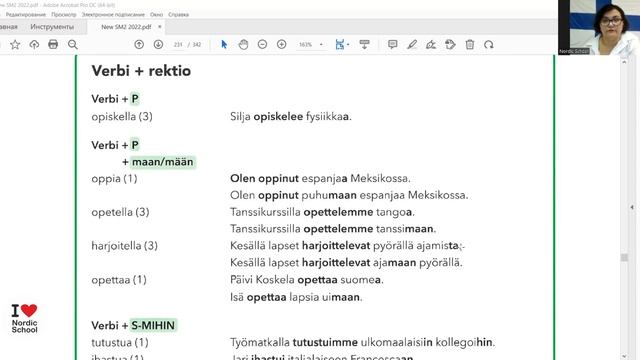Click the vertical scrollbar thumb
The image size is (640, 360).
624,258
